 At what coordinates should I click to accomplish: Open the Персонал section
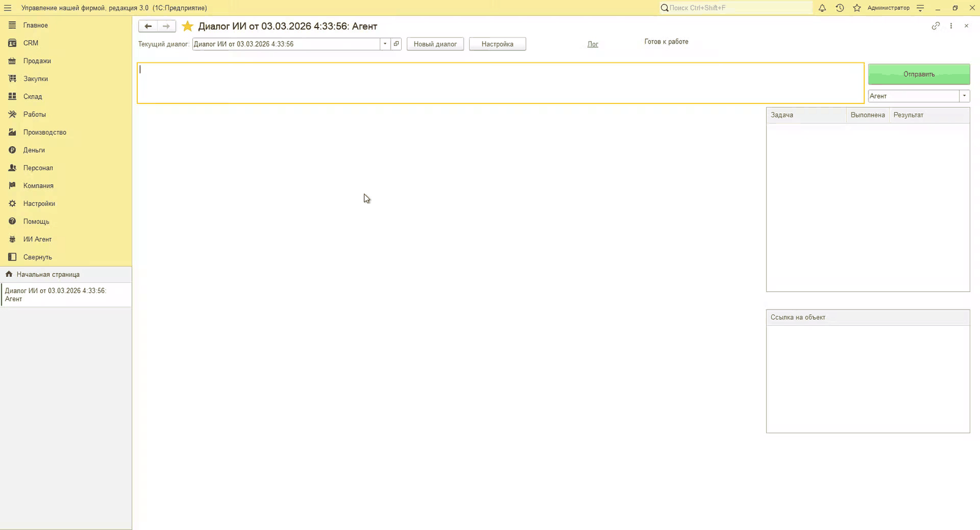point(38,168)
